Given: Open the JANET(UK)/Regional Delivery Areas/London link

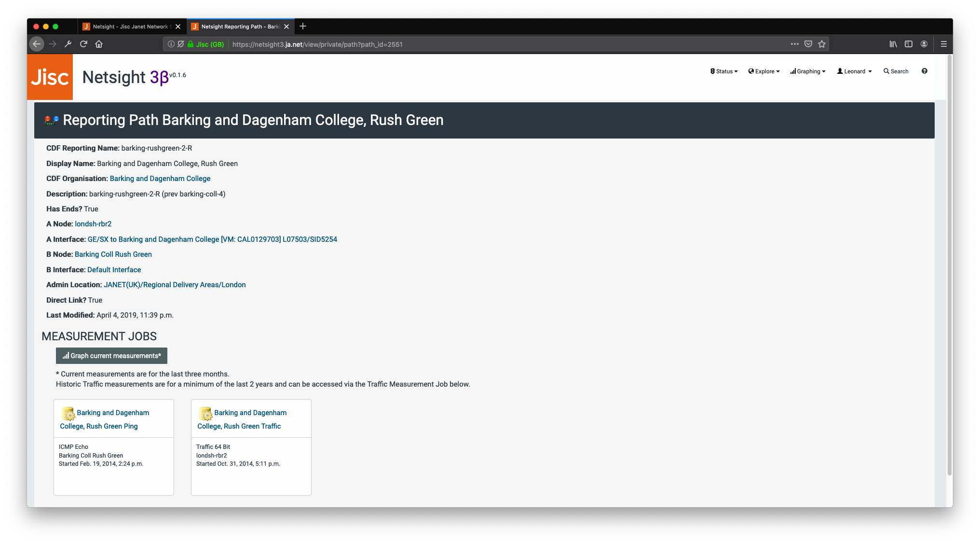Looking at the screenshot, I should tap(175, 285).
